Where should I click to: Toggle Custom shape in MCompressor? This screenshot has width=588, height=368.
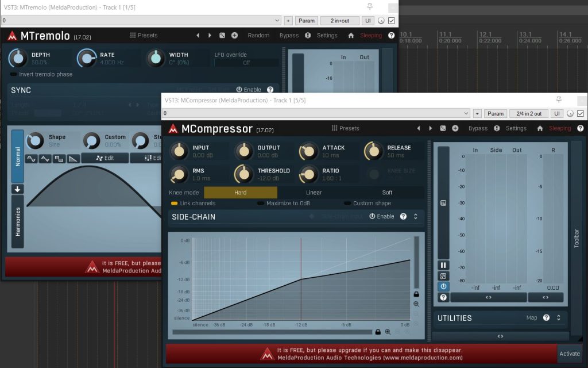pyautogui.click(x=367, y=203)
